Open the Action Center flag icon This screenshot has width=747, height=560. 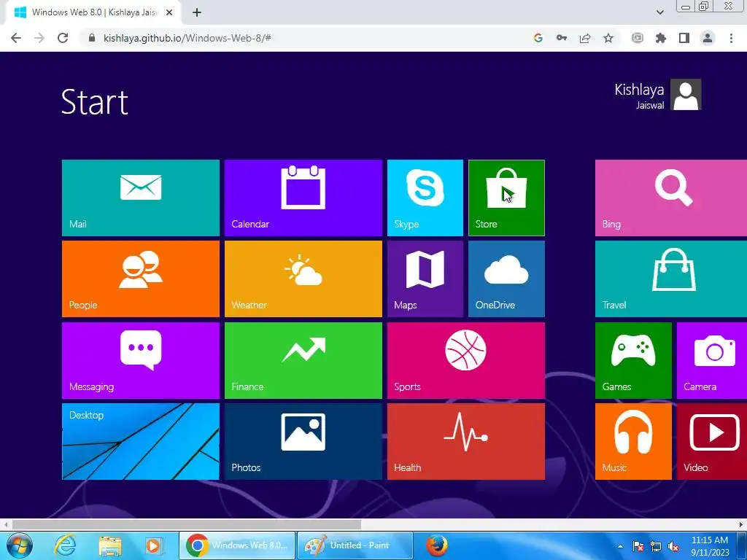click(638, 547)
